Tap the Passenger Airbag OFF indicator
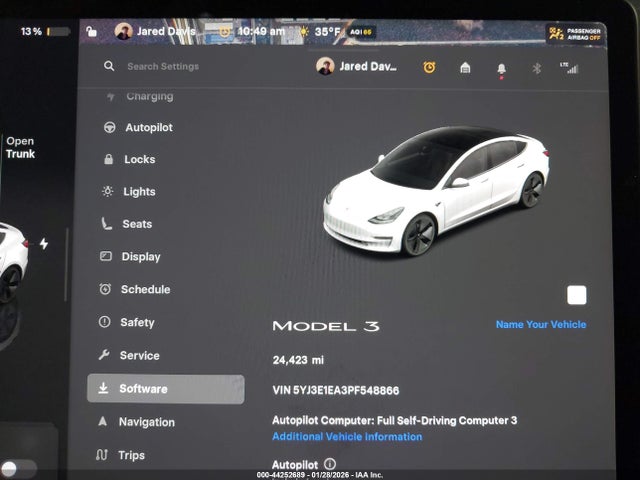The height and width of the screenshot is (480, 640). [574, 34]
